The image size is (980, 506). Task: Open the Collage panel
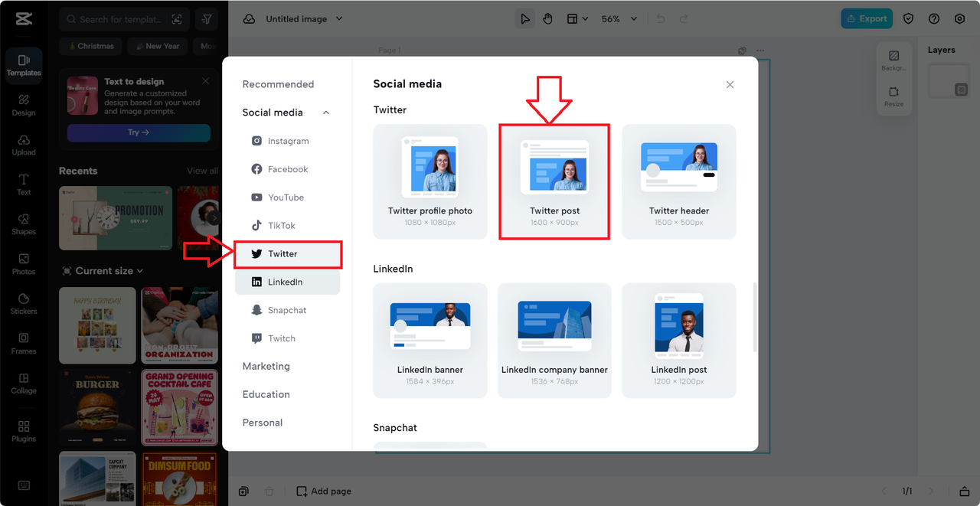(x=24, y=384)
